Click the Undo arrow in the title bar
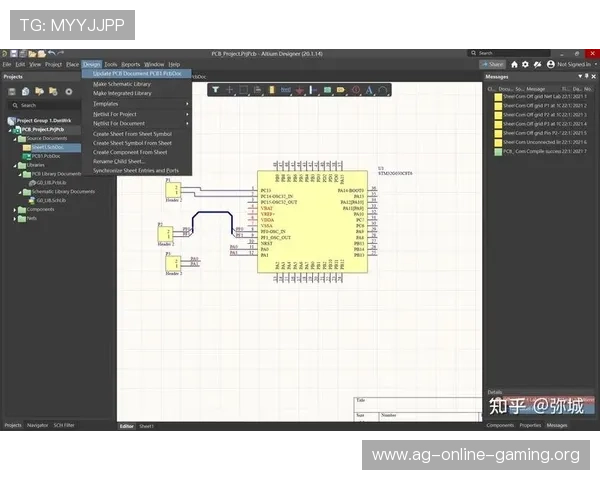The image size is (600, 480). tap(51, 53)
